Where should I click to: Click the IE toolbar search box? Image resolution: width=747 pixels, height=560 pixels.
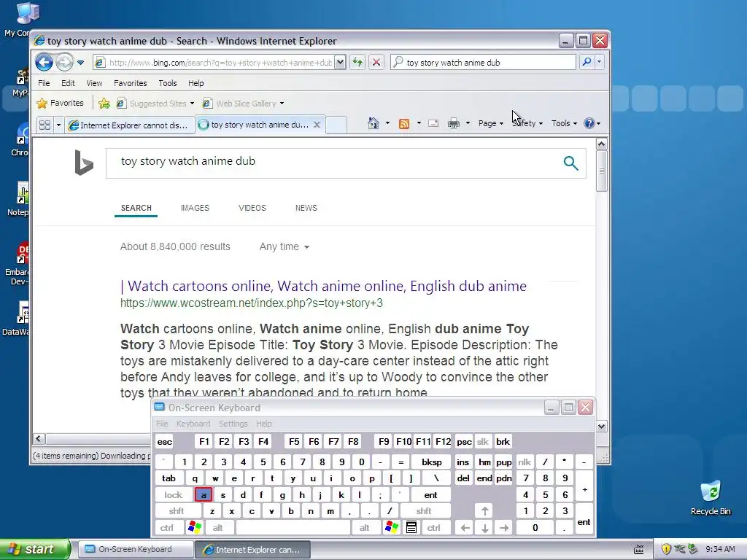click(483, 63)
